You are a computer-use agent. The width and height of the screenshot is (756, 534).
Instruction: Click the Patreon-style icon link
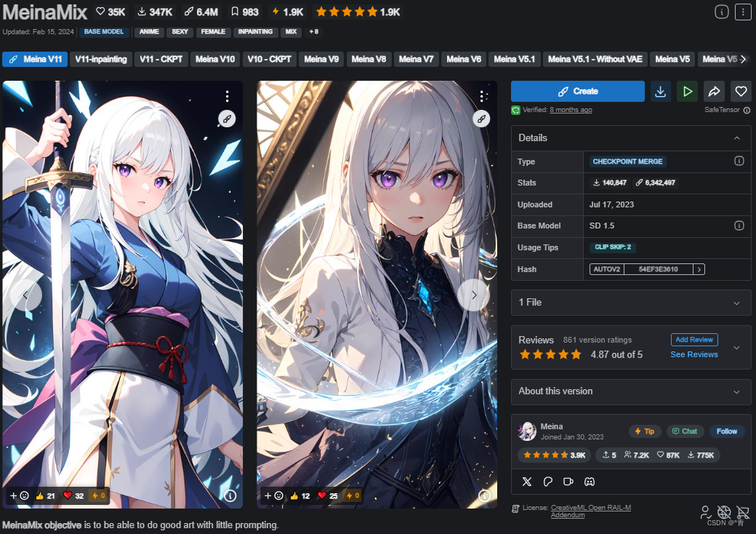point(547,482)
